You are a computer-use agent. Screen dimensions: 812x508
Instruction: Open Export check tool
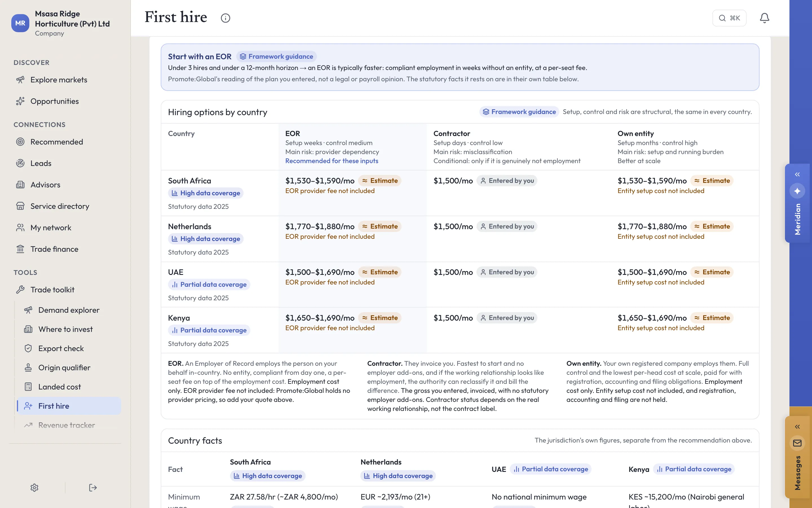(69, 349)
